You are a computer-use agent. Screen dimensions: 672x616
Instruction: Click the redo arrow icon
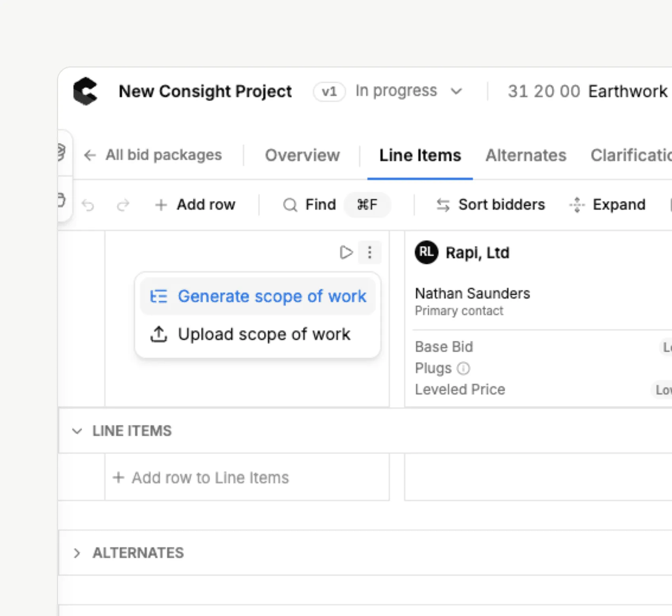[123, 205]
